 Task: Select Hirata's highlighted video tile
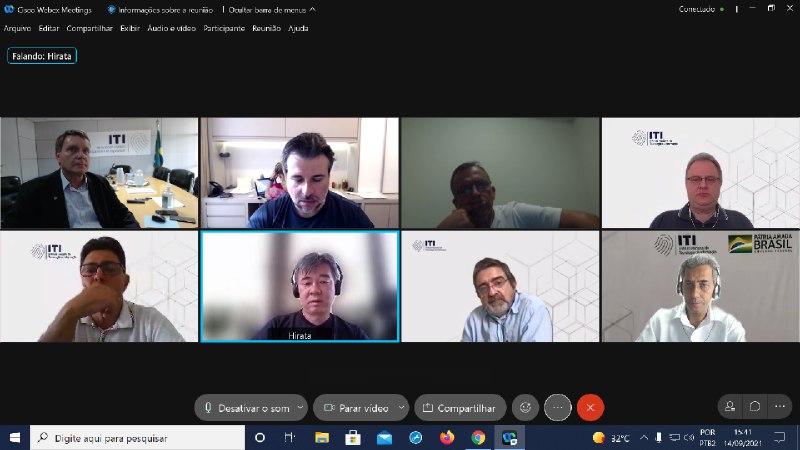tap(299, 286)
